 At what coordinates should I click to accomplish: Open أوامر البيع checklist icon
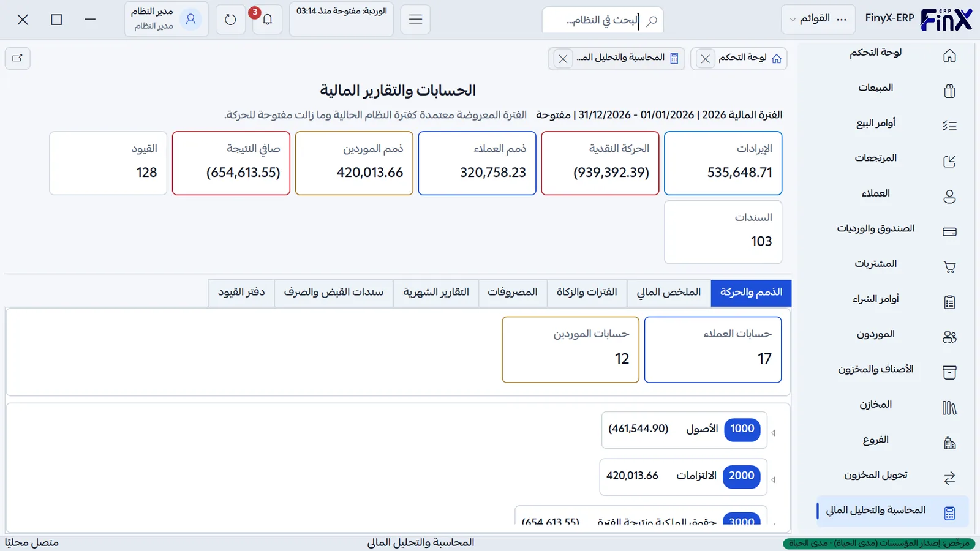(949, 126)
